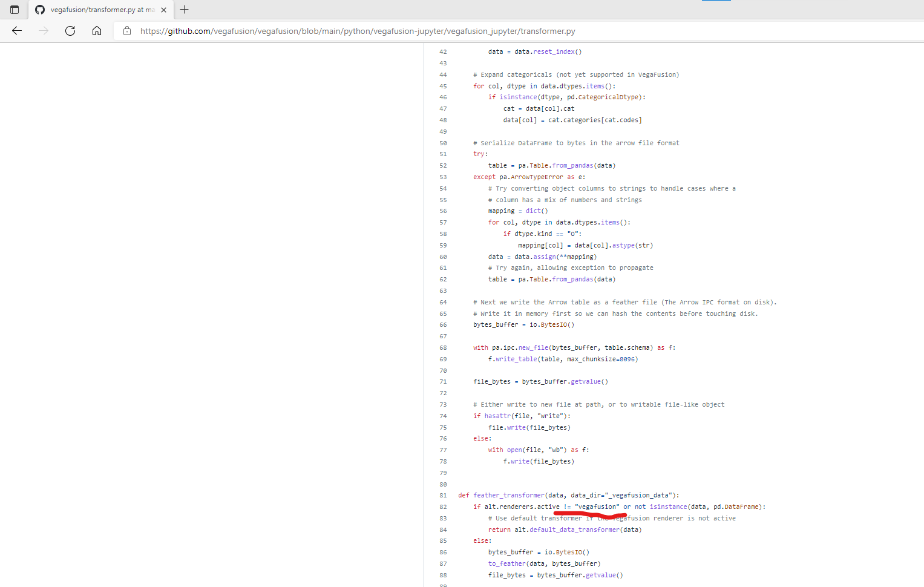This screenshot has width=924, height=587.
Task: View site information lock icon
Action: click(x=127, y=31)
